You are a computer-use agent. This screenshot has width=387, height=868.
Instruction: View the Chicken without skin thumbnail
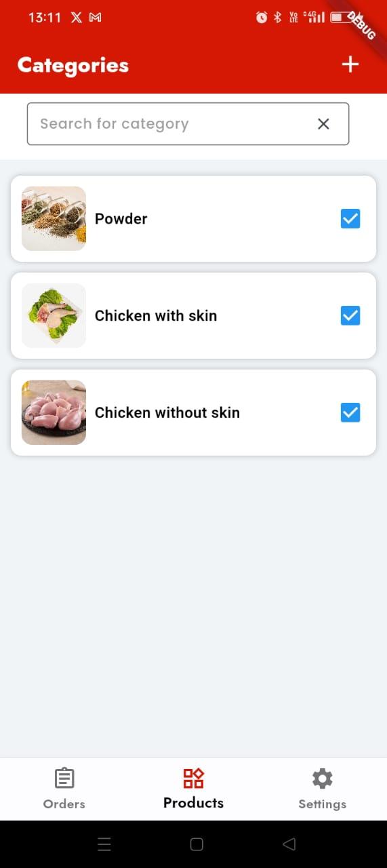tap(54, 412)
